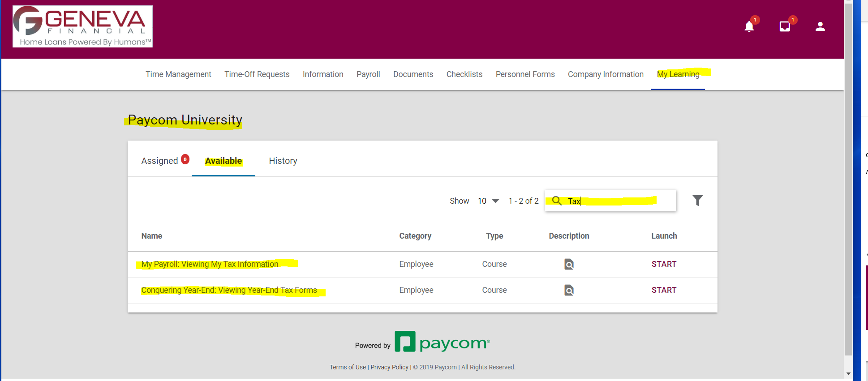Open My Payroll: Viewing My Tax Information
Screen dimensions: 868x381
[210, 264]
